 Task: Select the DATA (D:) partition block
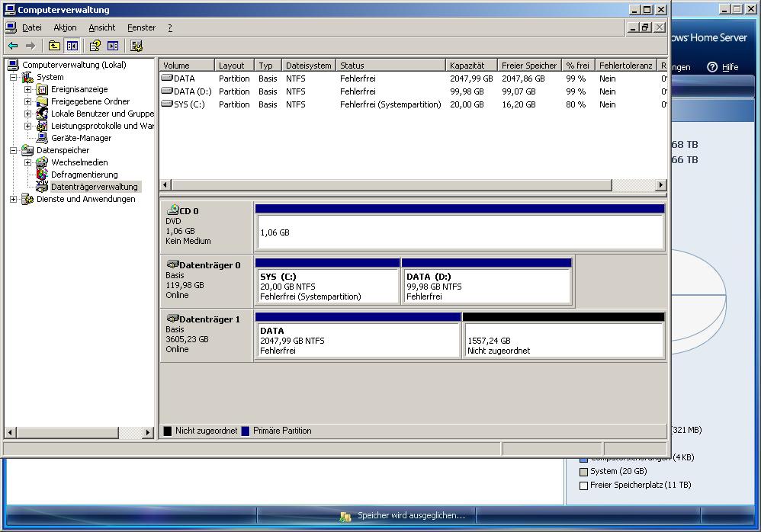[486, 281]
